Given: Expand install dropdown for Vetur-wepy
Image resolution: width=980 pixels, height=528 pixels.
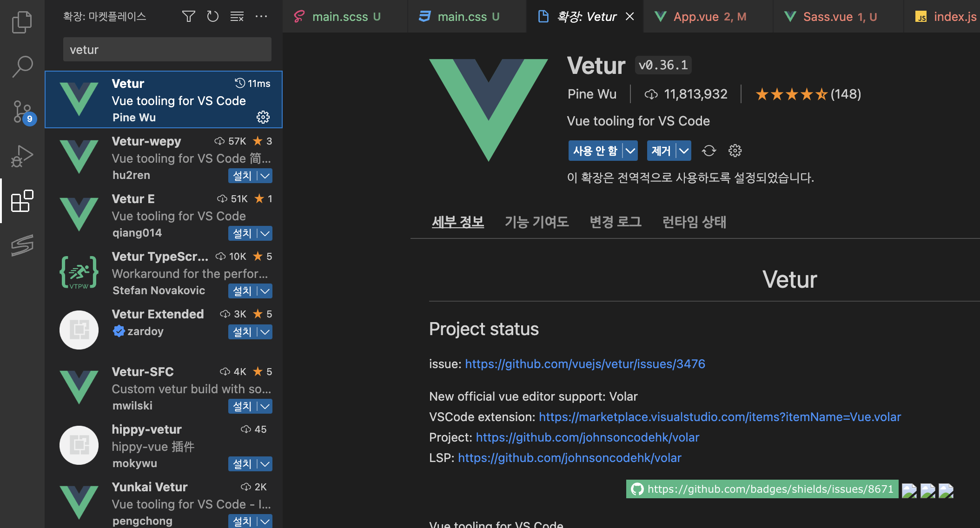Looking at the screenshot, I should coord(265,176).
